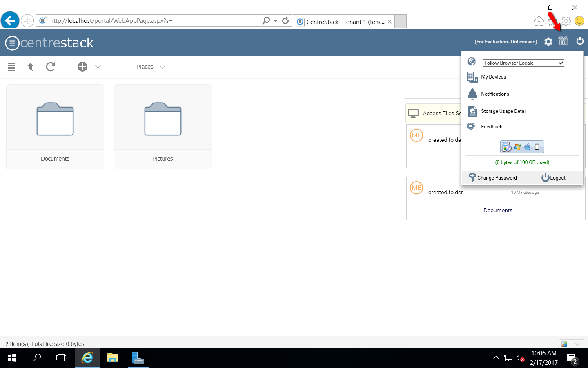The width and height of the screenshot is (588, 368).
Task: Open Notifications menu entry
Action: click(x=495, y=94)
